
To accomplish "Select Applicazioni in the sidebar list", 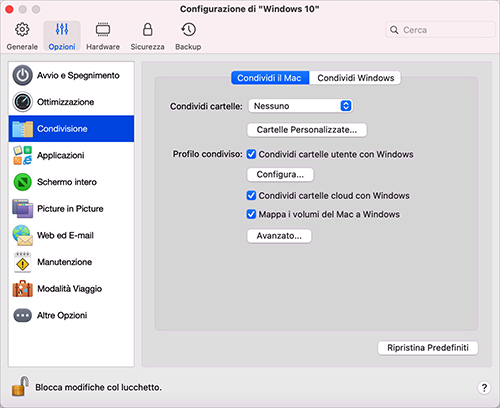I will [x=72, y=155].
